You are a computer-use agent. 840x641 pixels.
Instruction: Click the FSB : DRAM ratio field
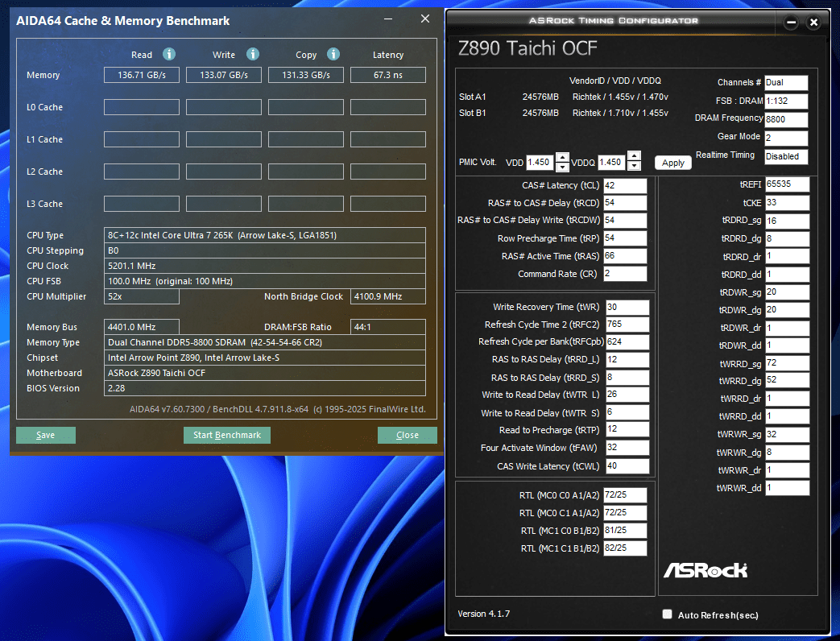(786, 101)
